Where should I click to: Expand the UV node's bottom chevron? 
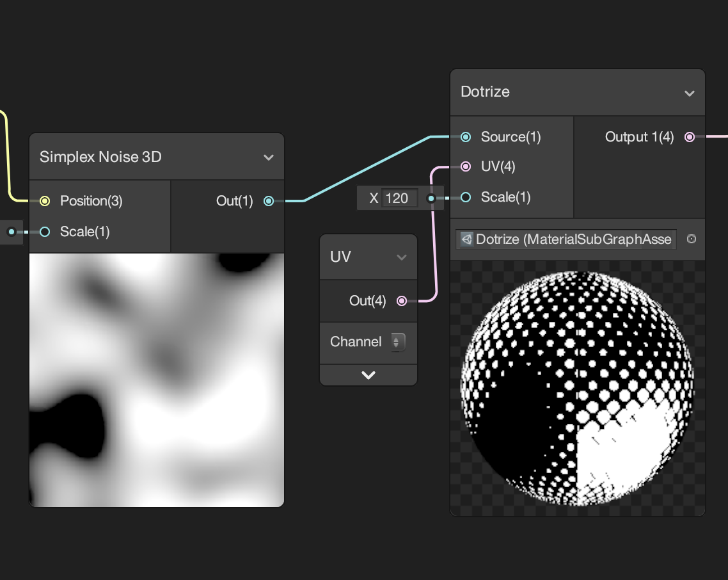pyautogui.click(x=368, y=375)
